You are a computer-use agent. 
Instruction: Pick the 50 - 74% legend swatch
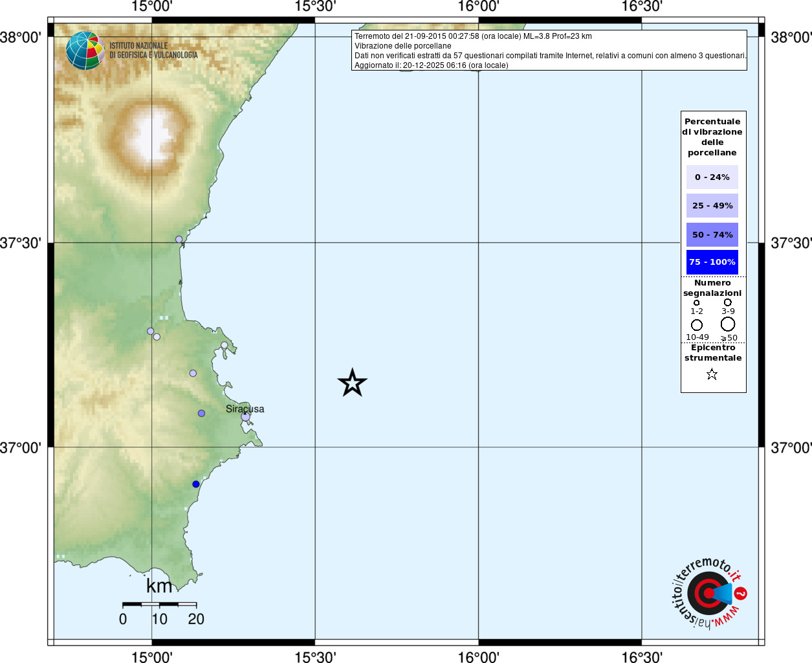coord(712,234)
